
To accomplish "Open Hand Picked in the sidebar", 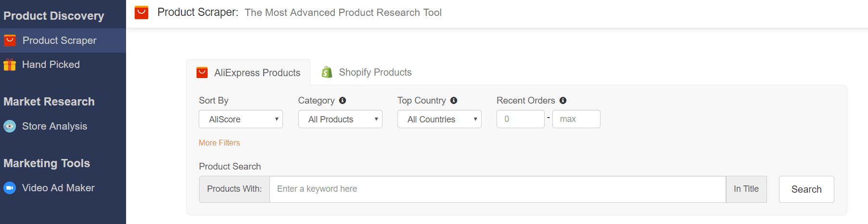I will [x=51, y=65].
